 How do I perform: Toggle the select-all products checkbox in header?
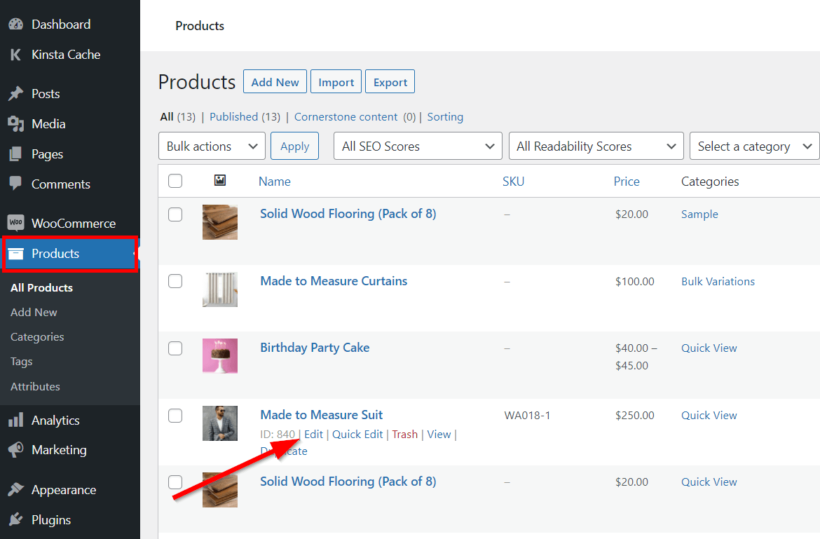point(175,181)
